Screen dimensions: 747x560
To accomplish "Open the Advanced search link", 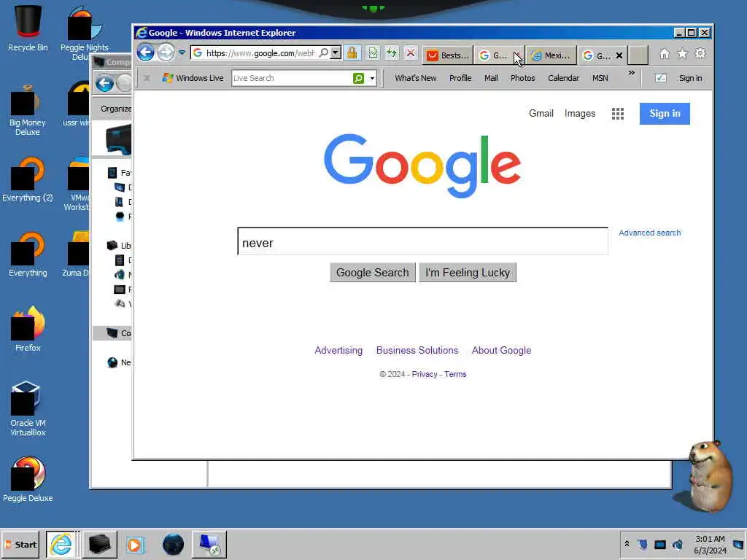I will [x=649, y=233].
